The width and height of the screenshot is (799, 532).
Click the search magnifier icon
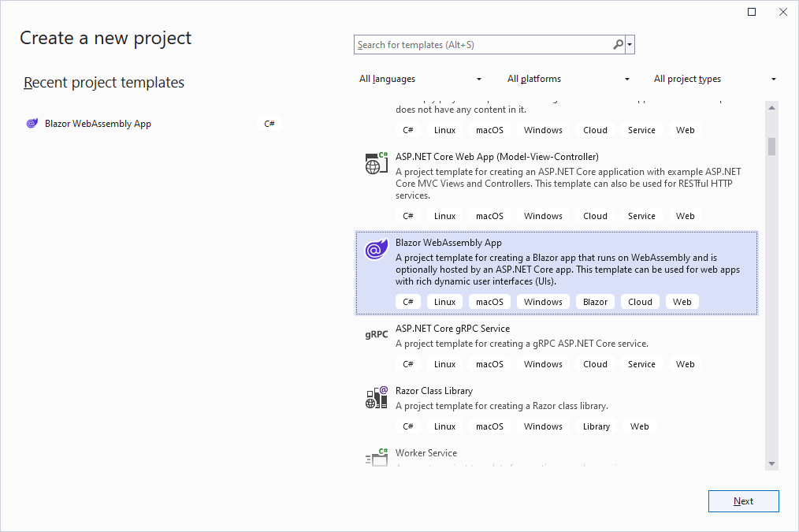[x=618, y=44]
